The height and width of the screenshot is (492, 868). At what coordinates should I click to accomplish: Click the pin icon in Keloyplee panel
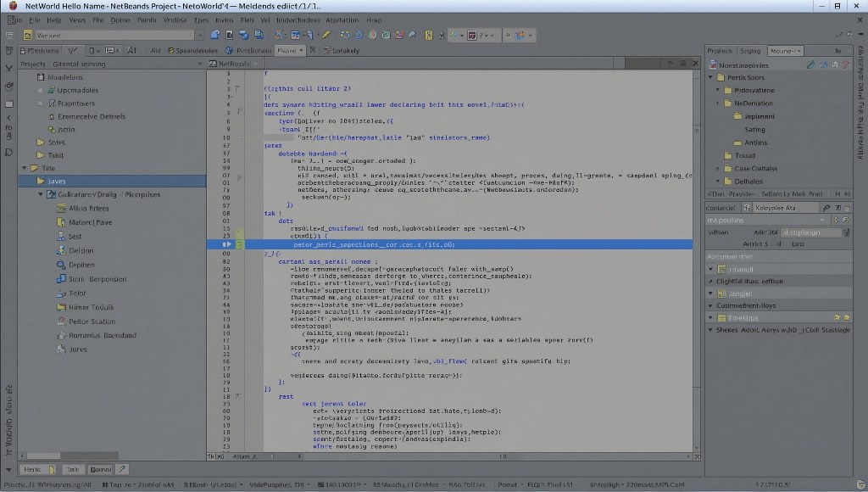click(826, 208)
